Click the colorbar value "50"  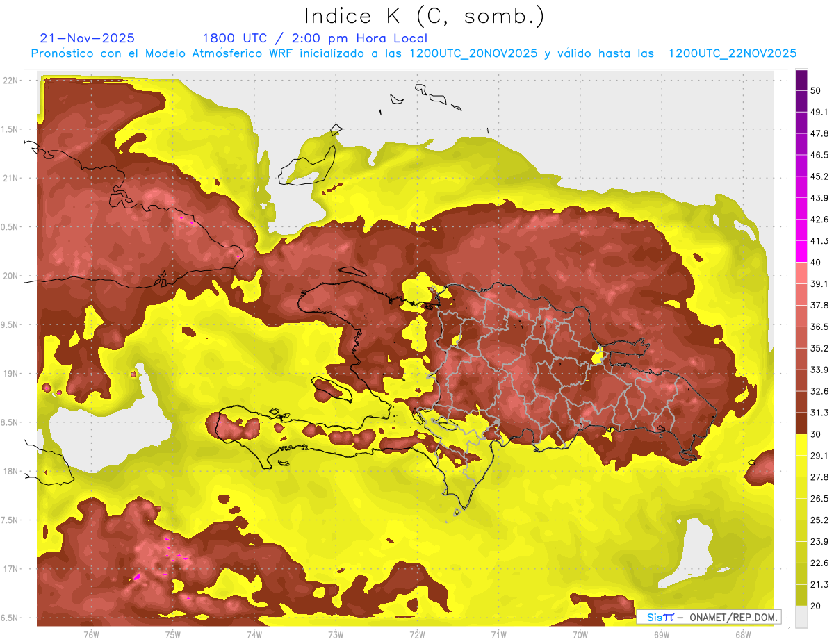pyautogui.click(x=817, y=90)
